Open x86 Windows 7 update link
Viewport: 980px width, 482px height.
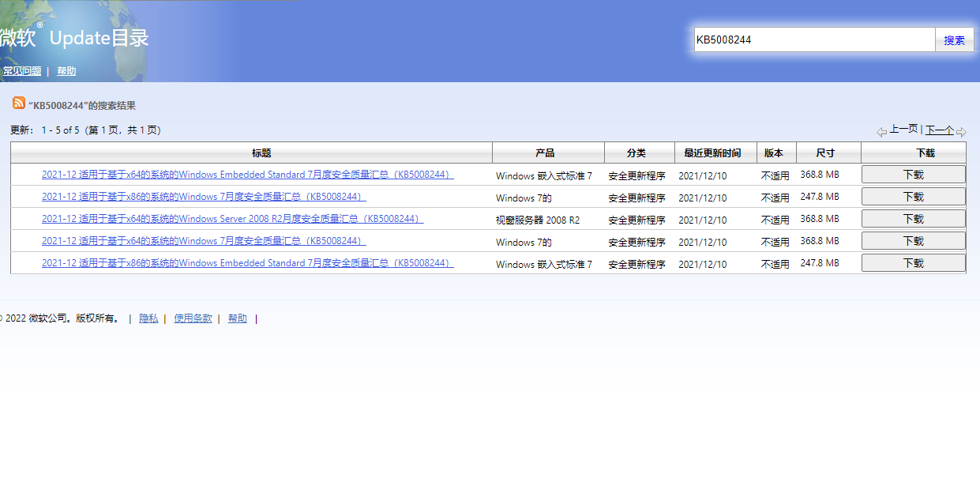tap(204, 197)
